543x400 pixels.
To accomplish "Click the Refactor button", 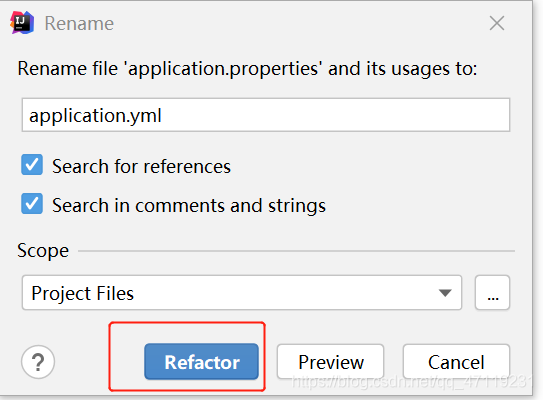I will pyautogui.click(x=202, y=362).
